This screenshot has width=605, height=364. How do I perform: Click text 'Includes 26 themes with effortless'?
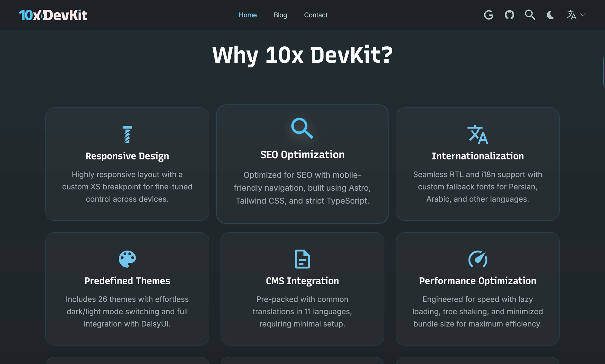127,299
